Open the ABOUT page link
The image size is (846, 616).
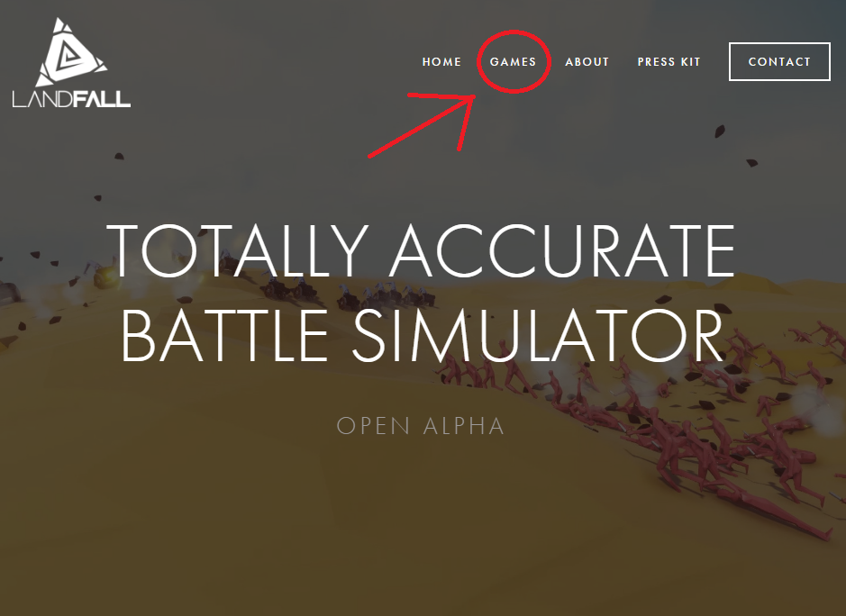coord(587,62)
